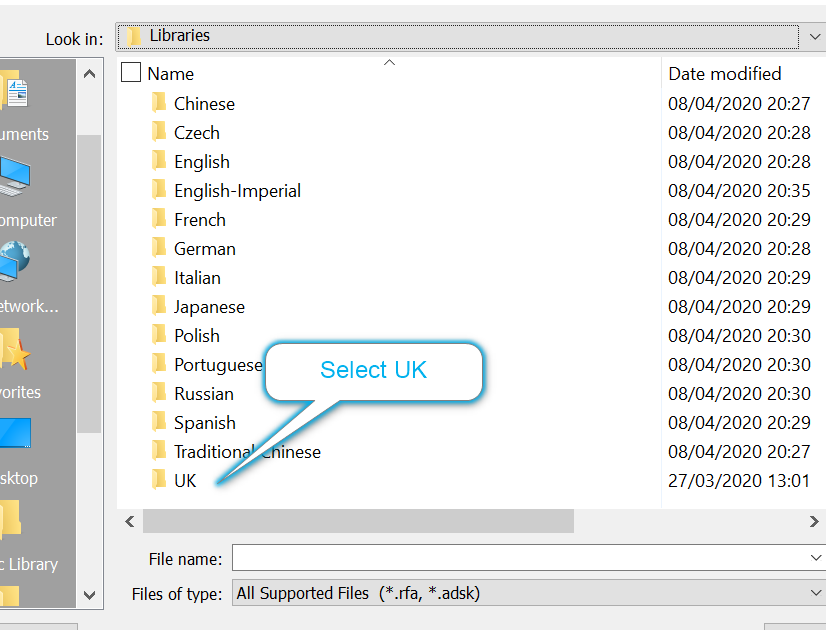Select the Czech folder name
826x630 pixels.
196,133
